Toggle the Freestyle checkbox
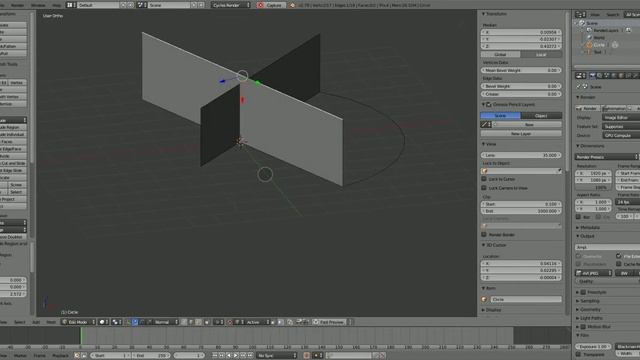Image resolution: width=640 pixels, height=360 pixels. (583, 292)
